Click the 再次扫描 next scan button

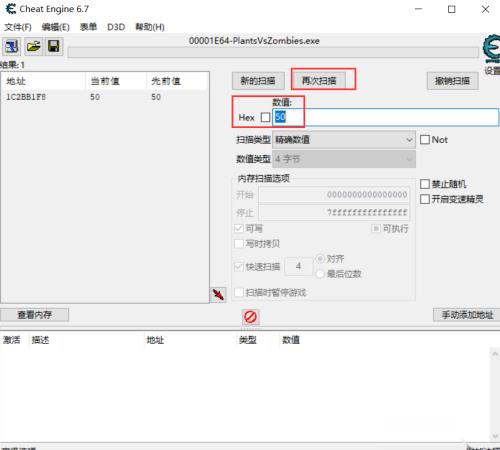coord(319,80)
